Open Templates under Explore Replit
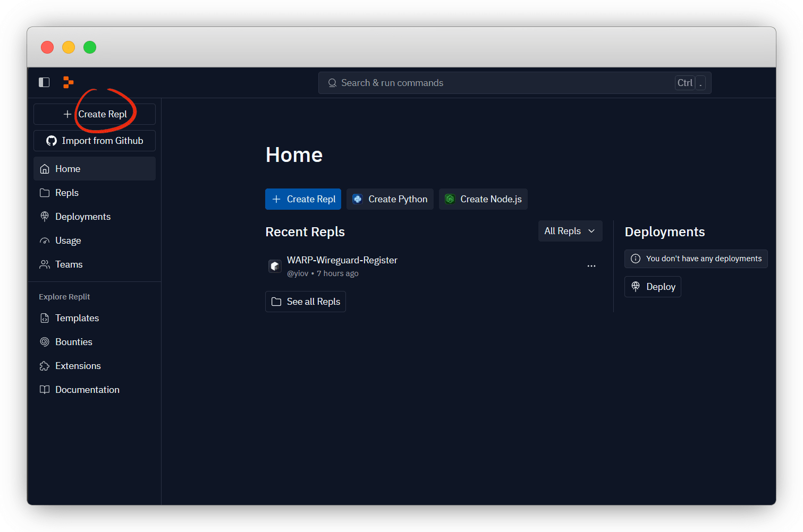Viewport: 803px width, 532px height. (x=77, y=318)
